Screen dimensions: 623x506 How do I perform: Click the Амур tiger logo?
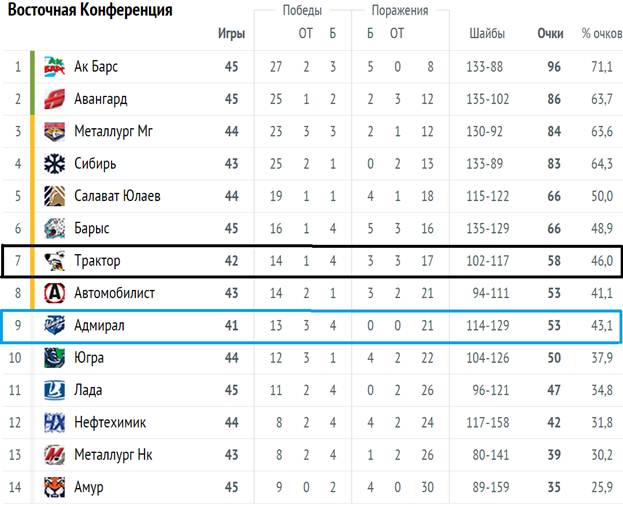(x=54, y=487)
